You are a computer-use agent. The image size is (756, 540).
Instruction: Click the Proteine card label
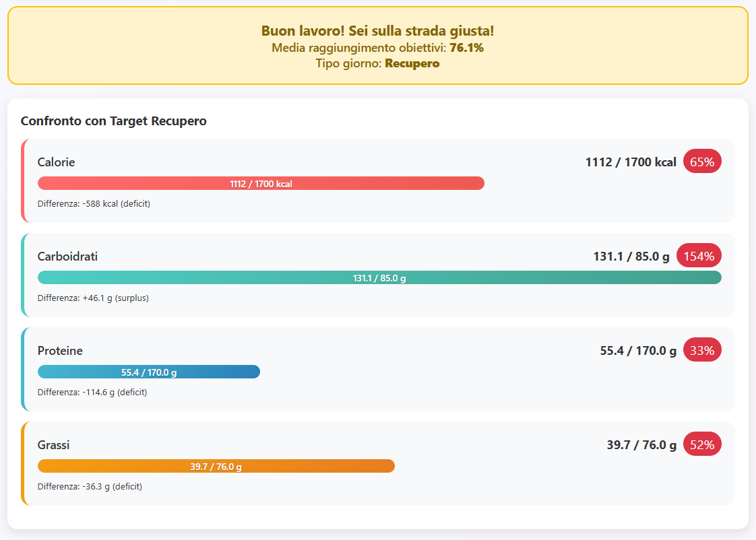tap(60, 351)
